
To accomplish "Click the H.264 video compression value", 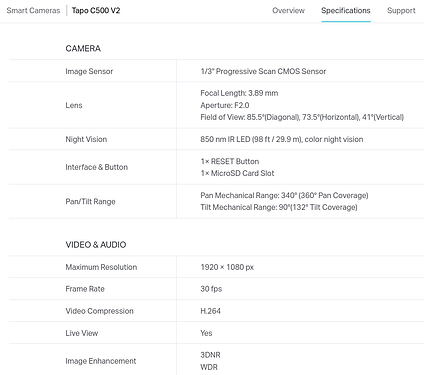I will coord(210,311).
